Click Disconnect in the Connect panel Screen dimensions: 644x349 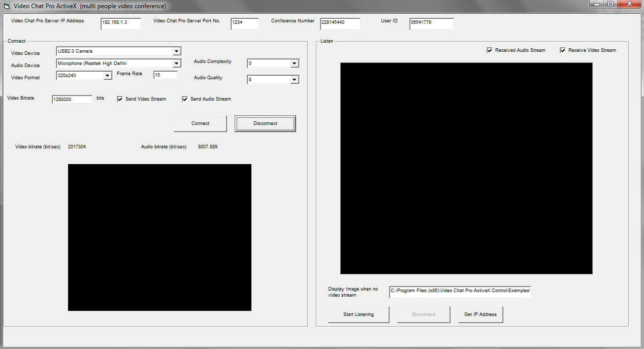click(265, 123)
